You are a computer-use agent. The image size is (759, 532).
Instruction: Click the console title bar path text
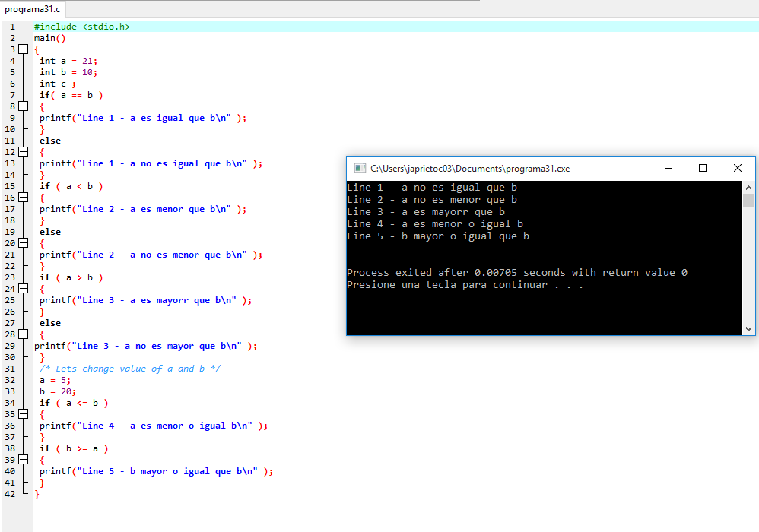pyautogui.click(x=470, y=169)
